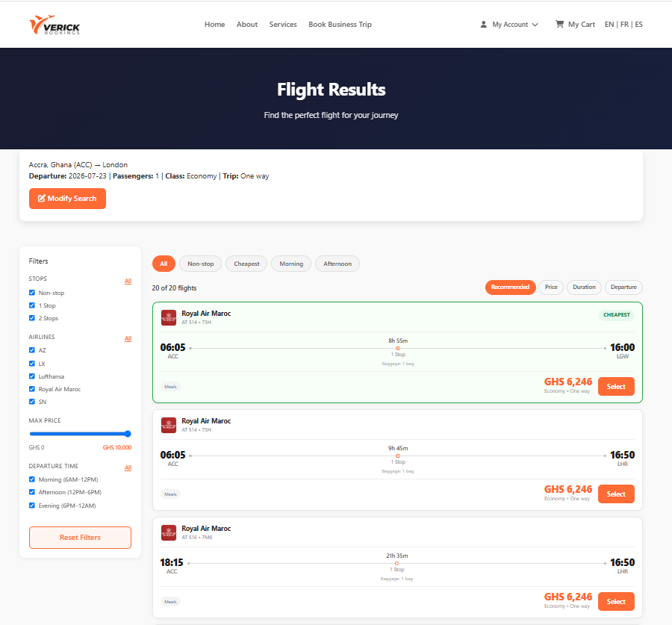
Task: Click the All link for Airlines
Action: (128, 339)
